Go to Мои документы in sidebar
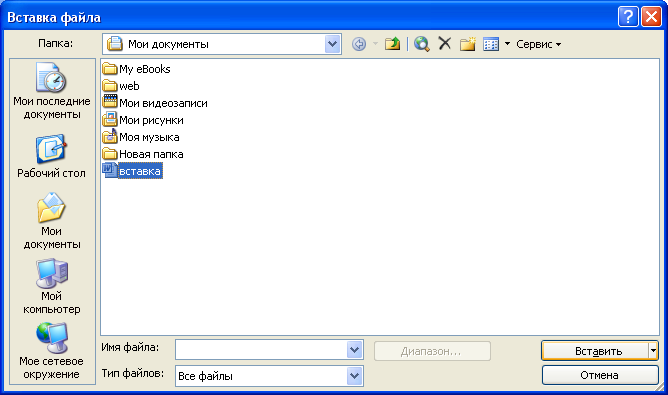This screenshot has width=668, height=395. (x=52, y=221)
